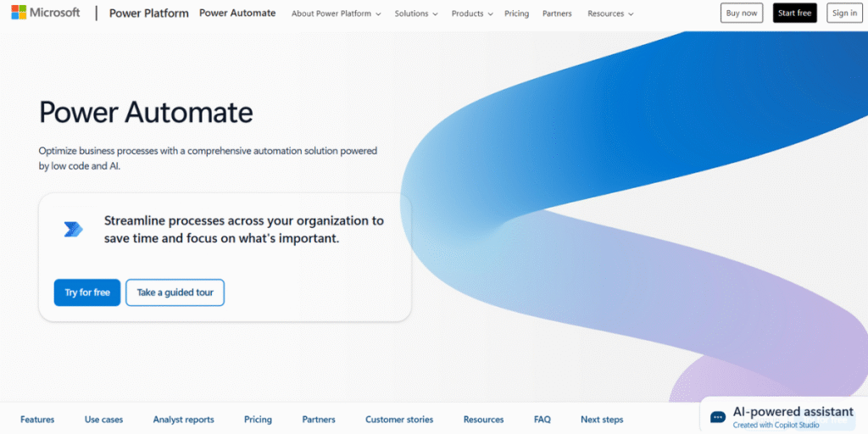Open Pricing in top navigation
The width and height of the screenshot is (868, 434).
click(516, 14)
